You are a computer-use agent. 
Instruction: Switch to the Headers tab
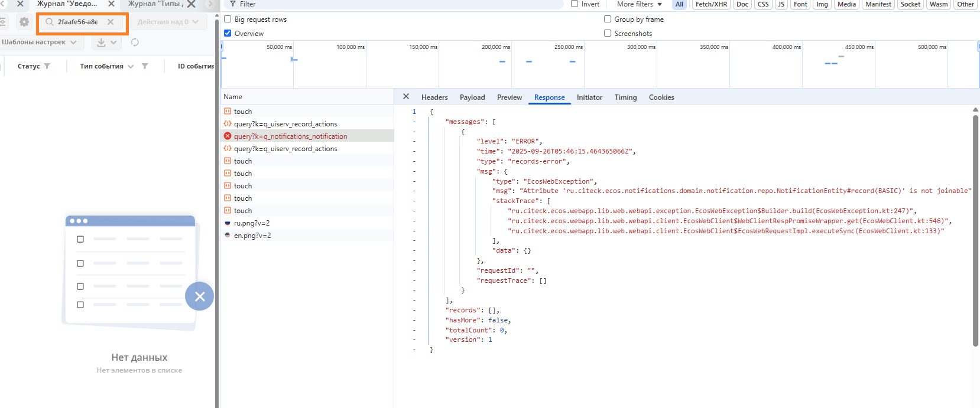[434, 97]
